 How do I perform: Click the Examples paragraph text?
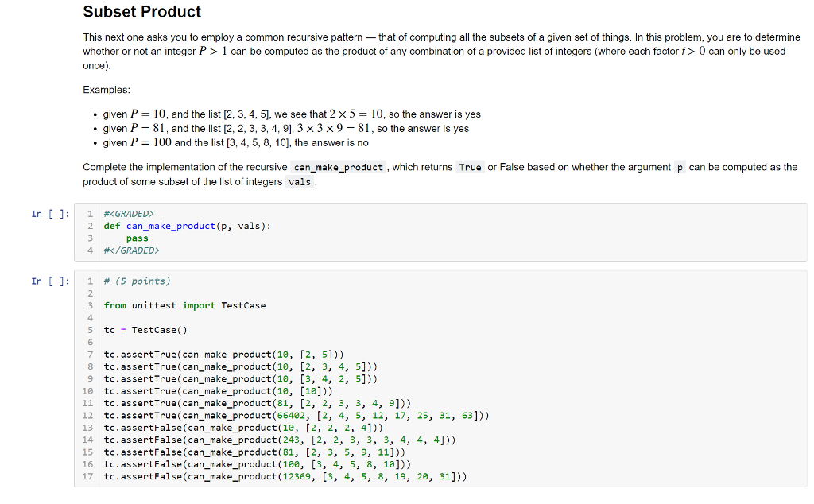106,89
